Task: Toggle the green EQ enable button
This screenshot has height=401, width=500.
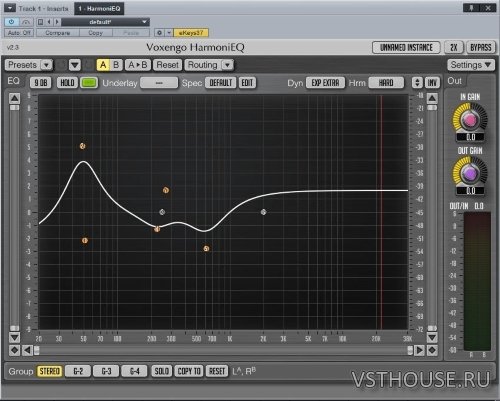Action: (89, 83)
